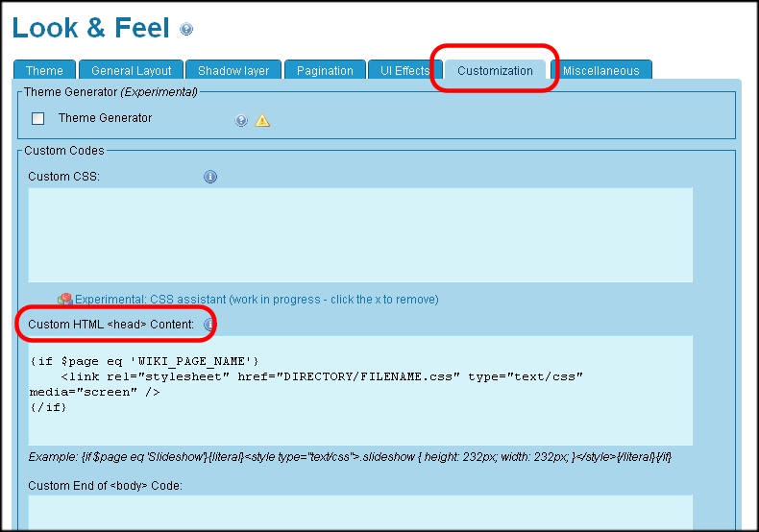This screenshot has height=532, width=759.
Task: Open the Experimental CSS assistant link
Action: click(x=257, y=300)
